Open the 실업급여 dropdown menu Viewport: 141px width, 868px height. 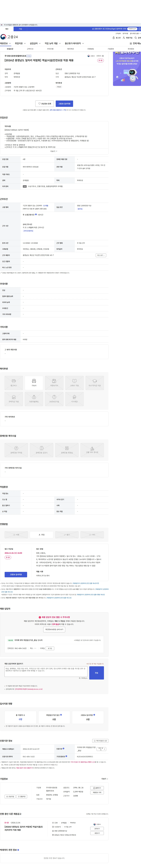click(x=35, y=43)
